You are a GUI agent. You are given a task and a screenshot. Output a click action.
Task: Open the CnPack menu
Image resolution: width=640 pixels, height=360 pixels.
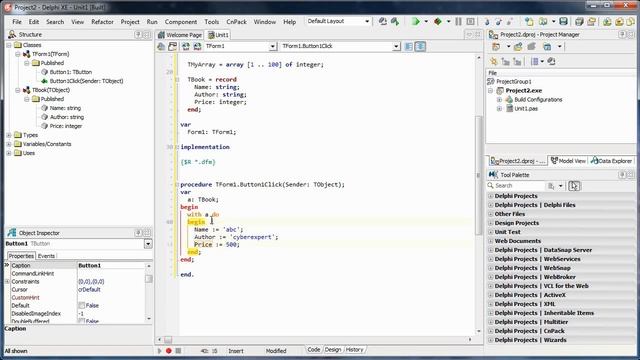click(236, 22)
